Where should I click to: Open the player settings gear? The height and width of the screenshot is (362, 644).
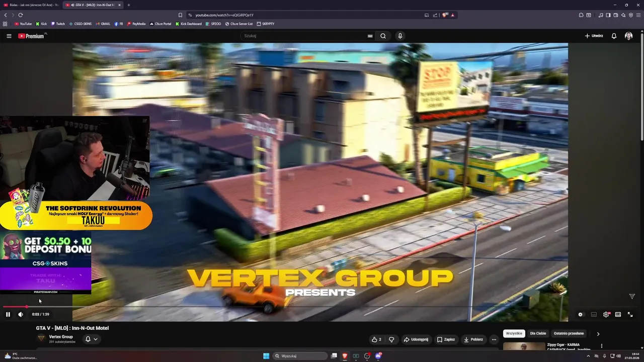click(x=606, y=314)
